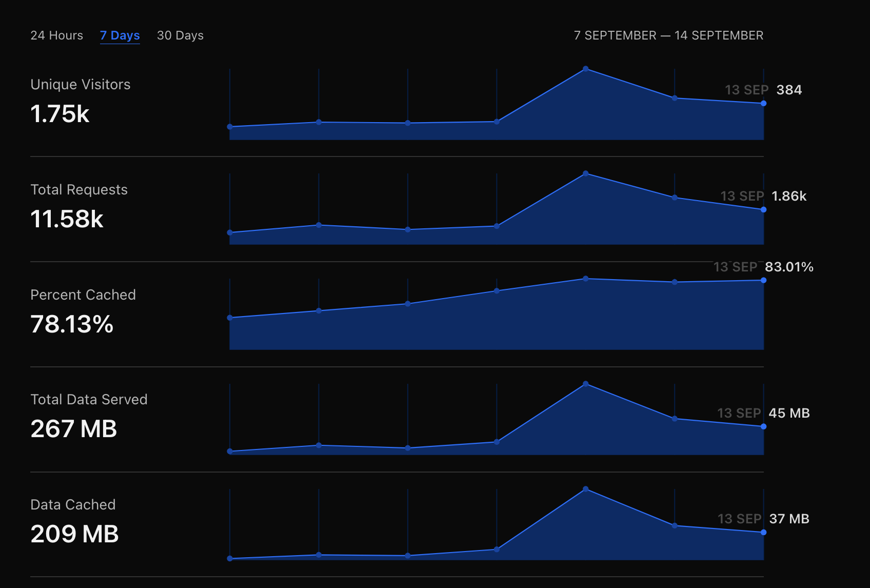Viewport: 870px width, 588px height.
Task: Click the final data point on Total Requests chart
Action: click(x=763, y=209)
